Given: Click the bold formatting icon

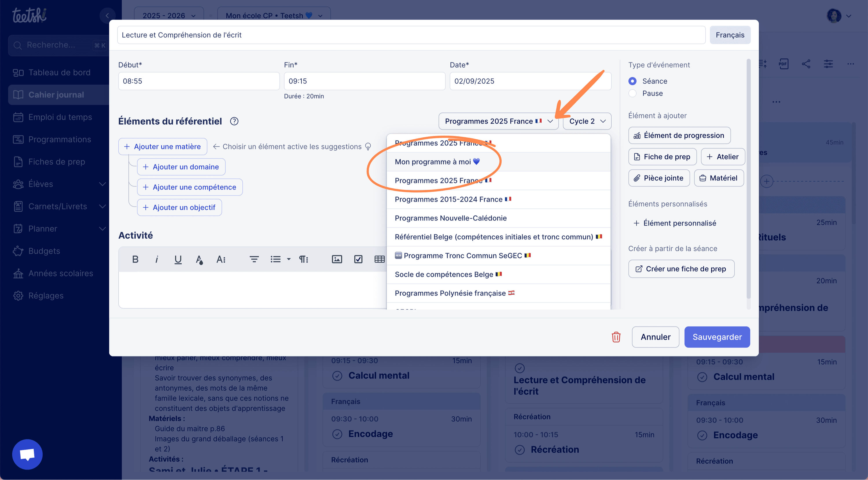Looking at the screenshot, I should click(x=135, y=259).
